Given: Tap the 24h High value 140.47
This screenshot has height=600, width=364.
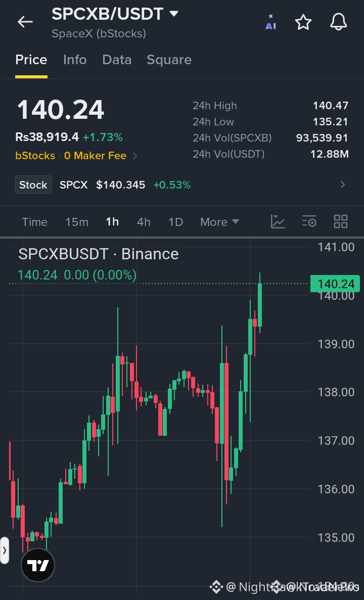Looking at the screenshot, I should [x=331, y=106].
